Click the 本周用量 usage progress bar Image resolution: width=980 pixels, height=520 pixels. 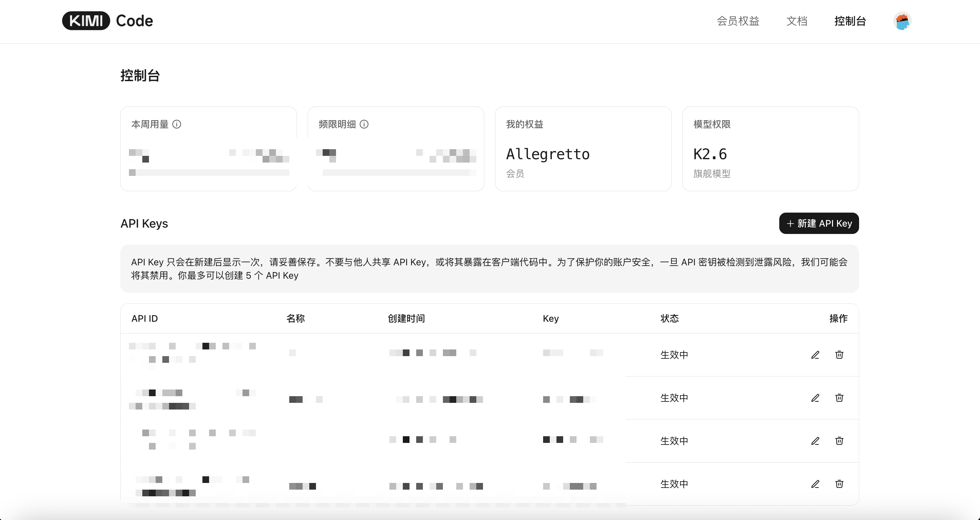(209, 173)
